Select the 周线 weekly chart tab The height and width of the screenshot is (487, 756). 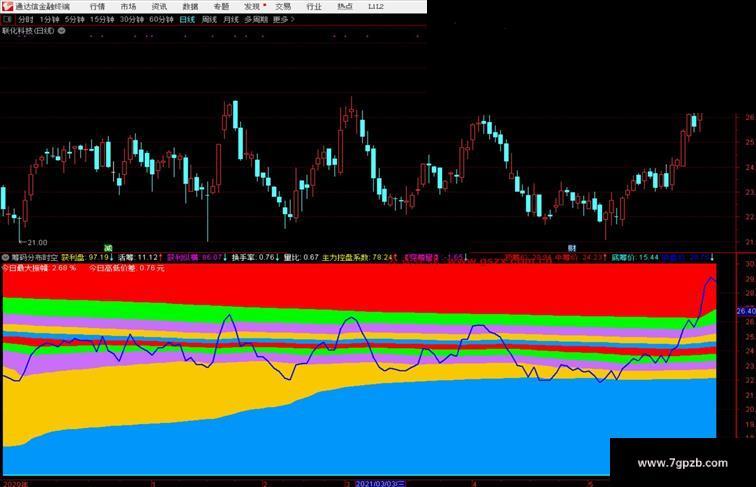(x=209, y=20)
